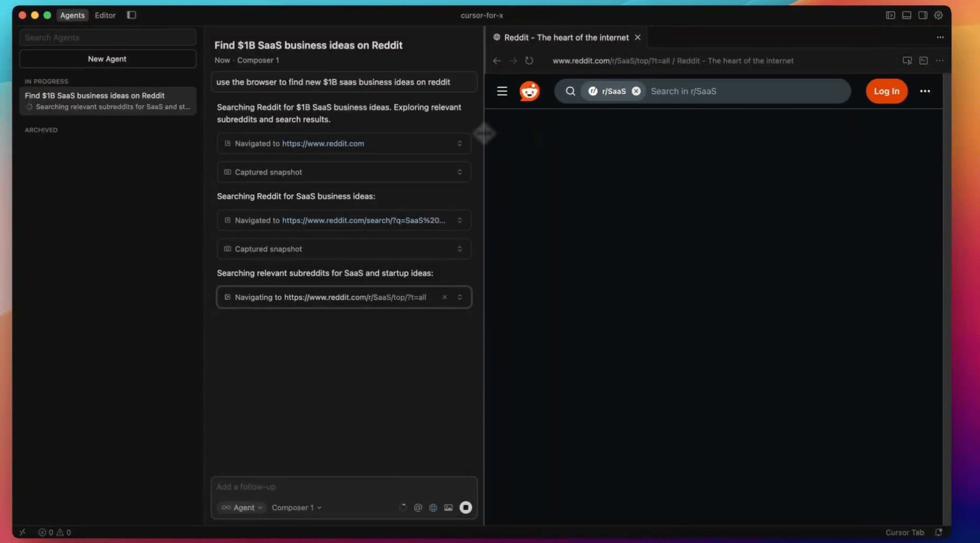Viewport: 980px width, 543px height.
Task: Open the https://www.reddit.com navigated link
Action: [x=323, y=143]
